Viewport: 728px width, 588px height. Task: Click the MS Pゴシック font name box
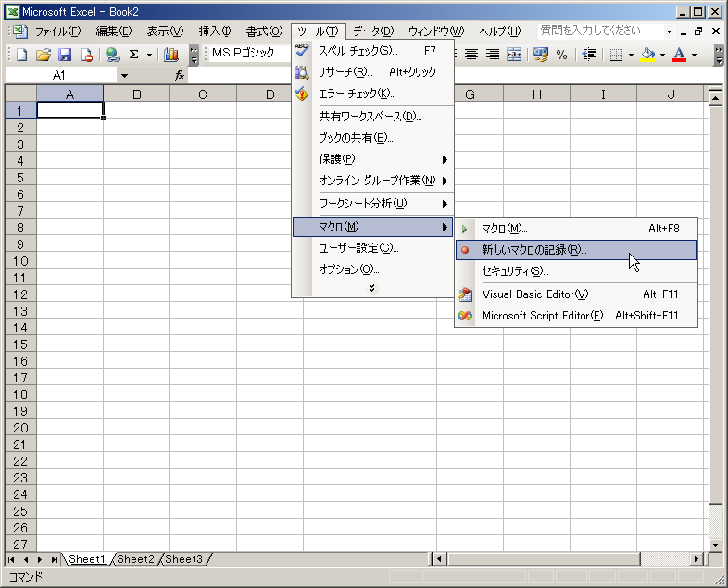point(251,53)
